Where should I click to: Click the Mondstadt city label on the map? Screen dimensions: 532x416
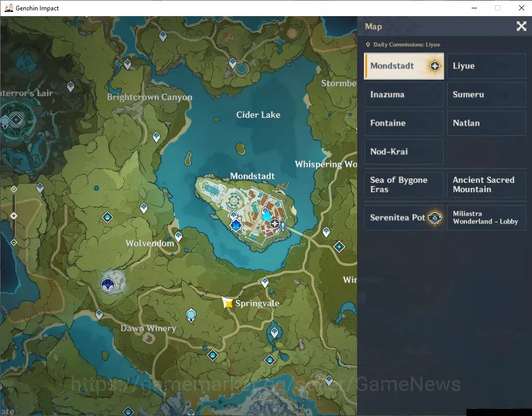(x=252, y=176)
